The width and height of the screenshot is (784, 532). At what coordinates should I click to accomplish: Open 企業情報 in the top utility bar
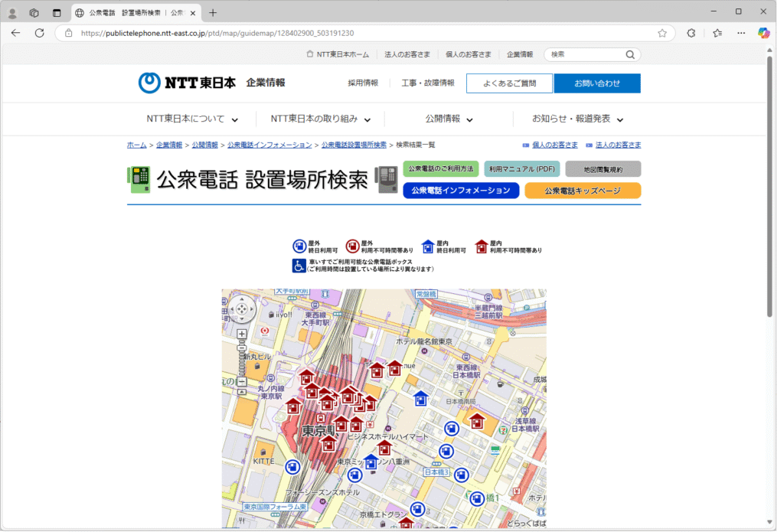(520, 54)
